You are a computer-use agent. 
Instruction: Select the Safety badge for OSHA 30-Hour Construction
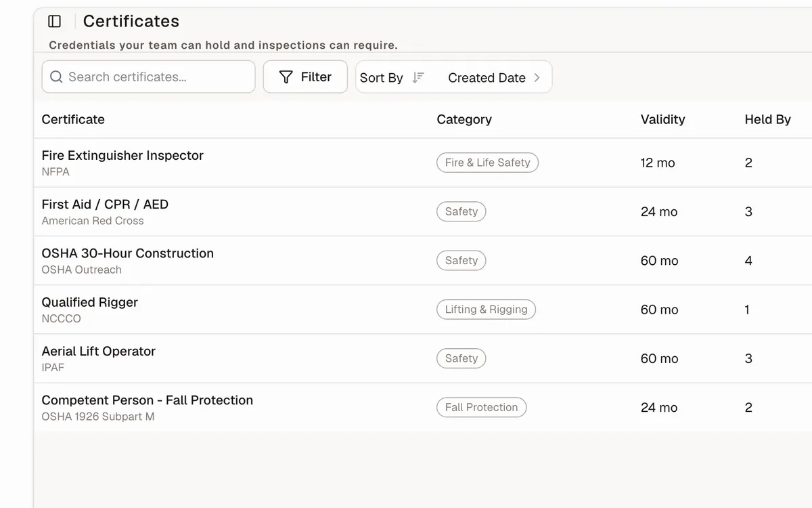(461, 260)
